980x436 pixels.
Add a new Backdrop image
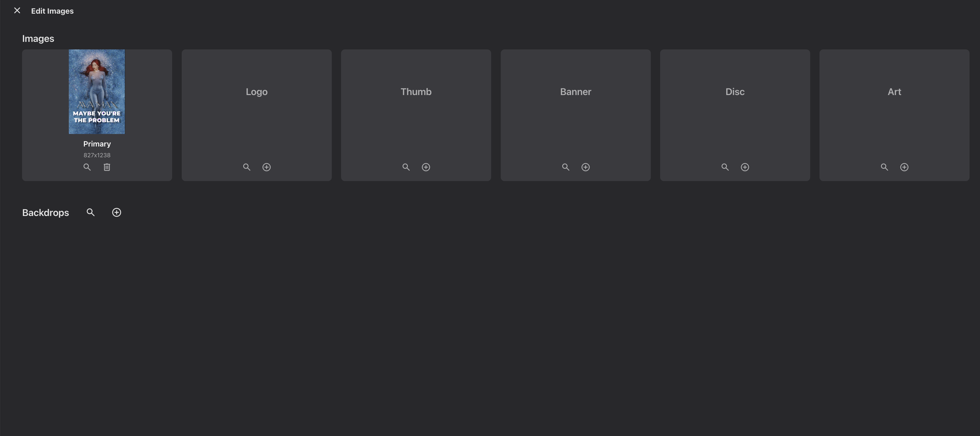pos(117,212)
